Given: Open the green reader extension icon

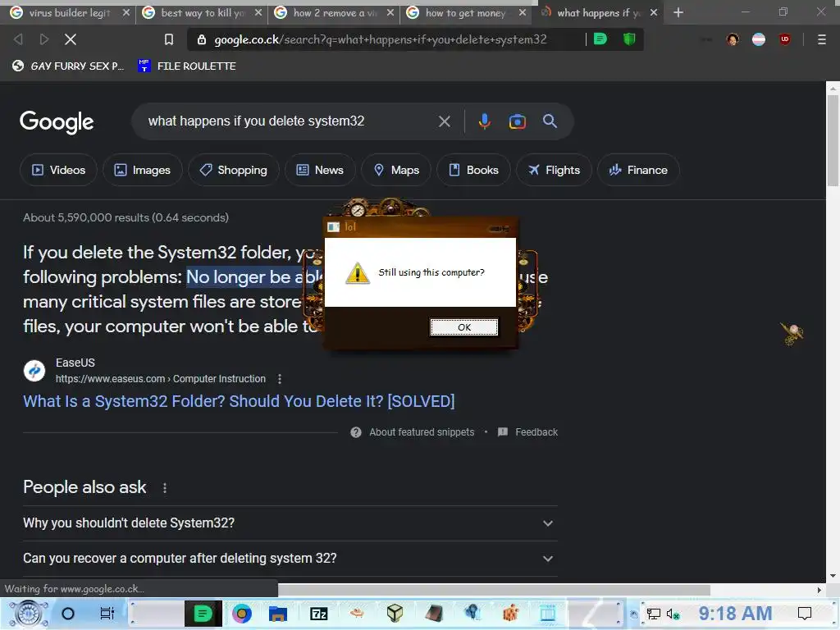Looking at the screenshot, I should 600,39.
